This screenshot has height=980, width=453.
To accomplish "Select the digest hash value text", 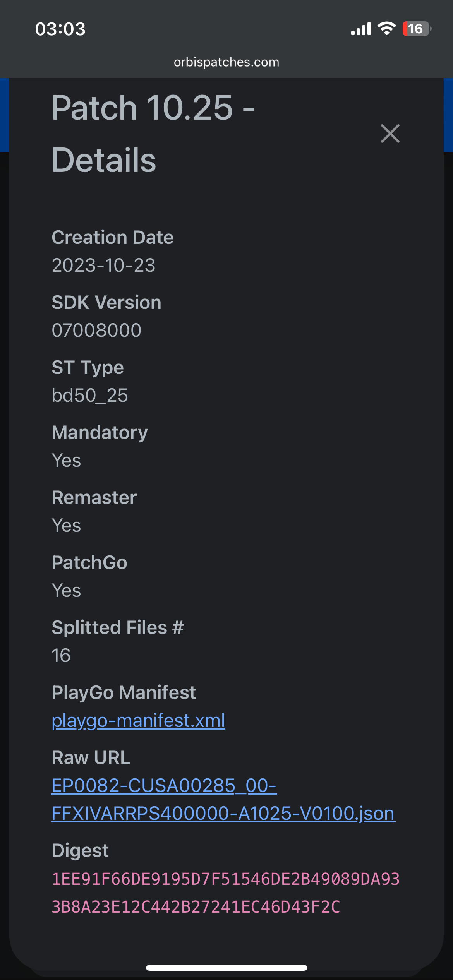I will (x=225, y=893).
